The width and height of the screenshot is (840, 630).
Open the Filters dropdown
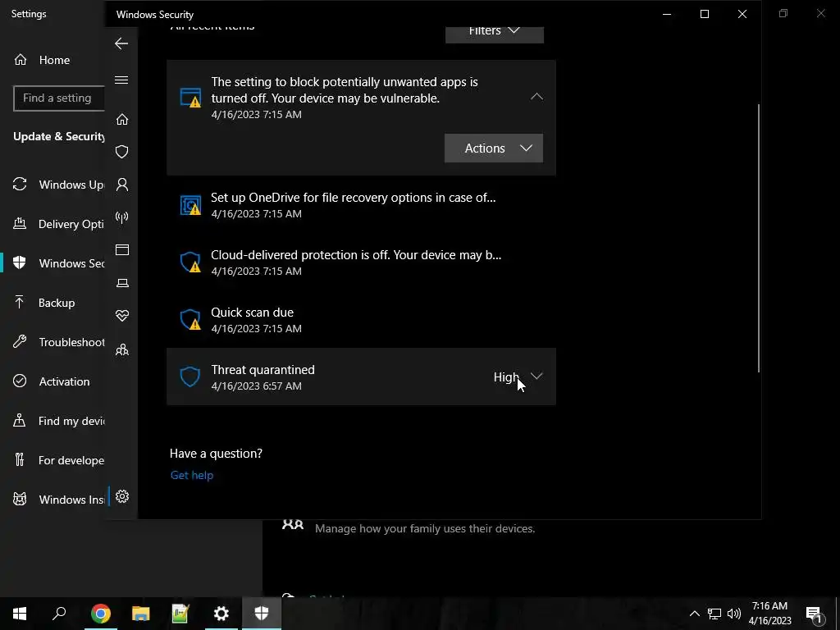[495, 33]
